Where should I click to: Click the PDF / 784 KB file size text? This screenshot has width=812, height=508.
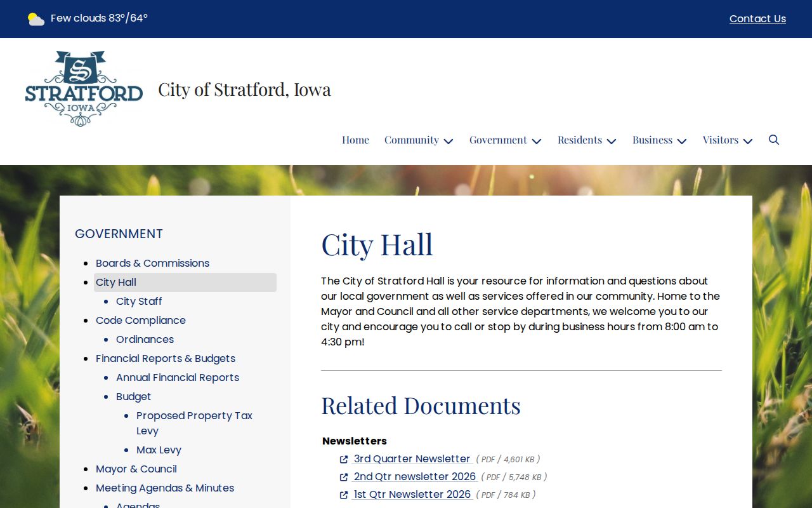(506, 495)
